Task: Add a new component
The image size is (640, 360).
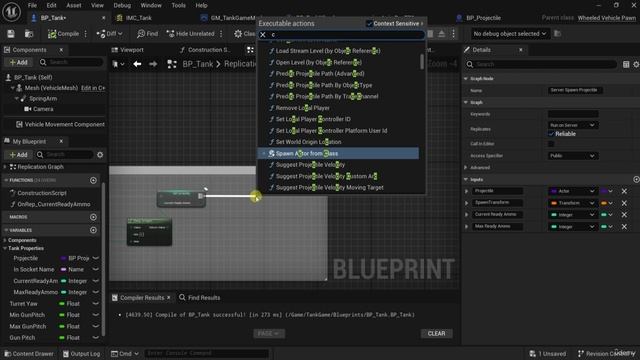Action: click(x=18, y=62)
